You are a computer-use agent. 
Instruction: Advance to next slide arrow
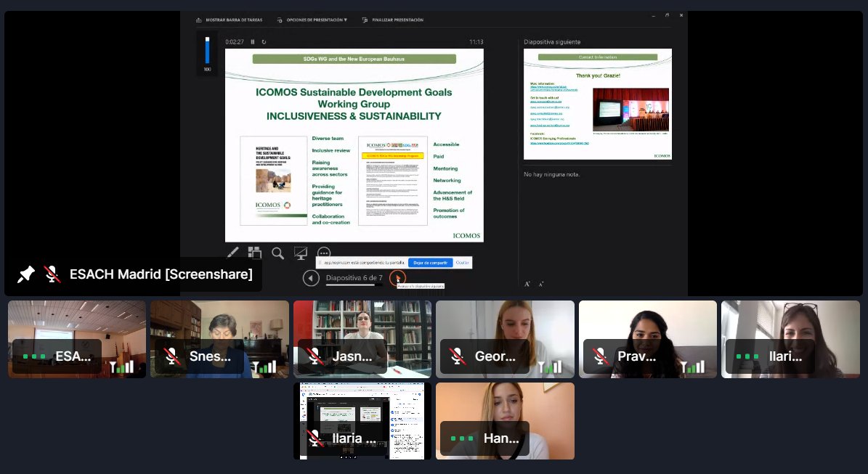[x=397, y=278]
